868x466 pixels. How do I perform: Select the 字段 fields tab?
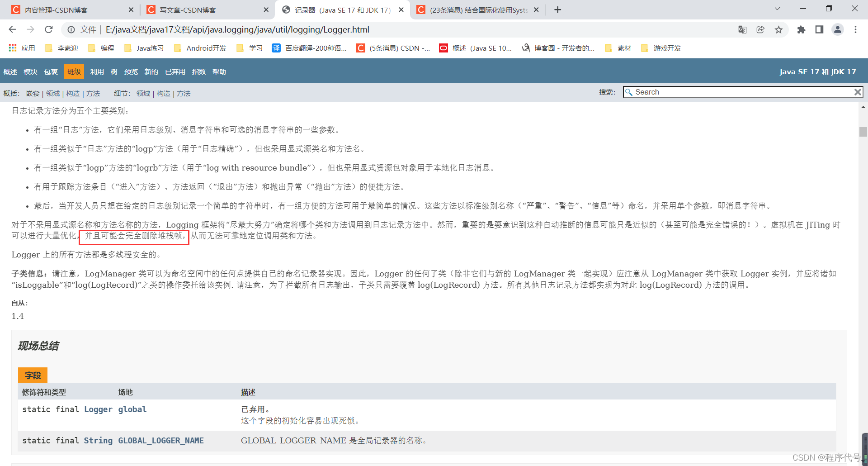(33, 375)
